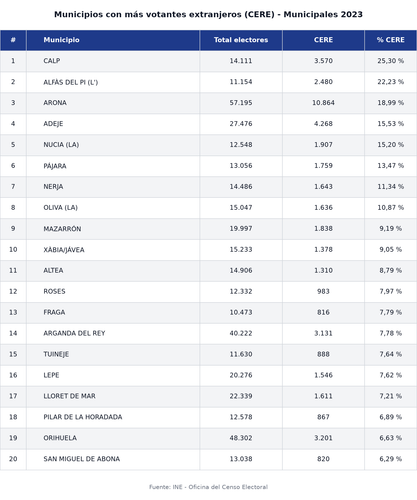
Task: Click PÁJARA's percentage 13,47 %
Action: (x=391, y=166)
